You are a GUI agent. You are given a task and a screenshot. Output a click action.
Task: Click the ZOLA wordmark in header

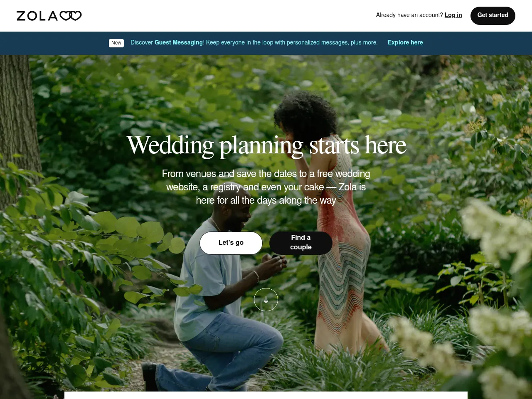37,16
